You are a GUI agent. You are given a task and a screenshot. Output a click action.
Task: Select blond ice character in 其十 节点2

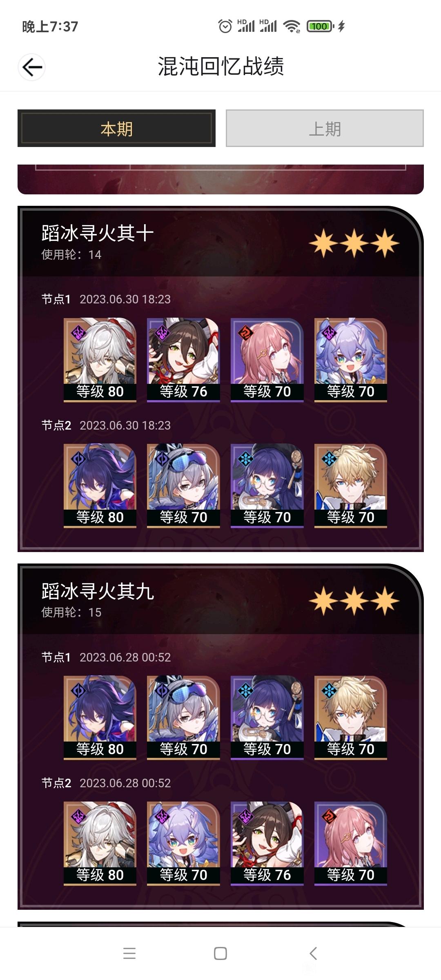[x=351, y=486]
